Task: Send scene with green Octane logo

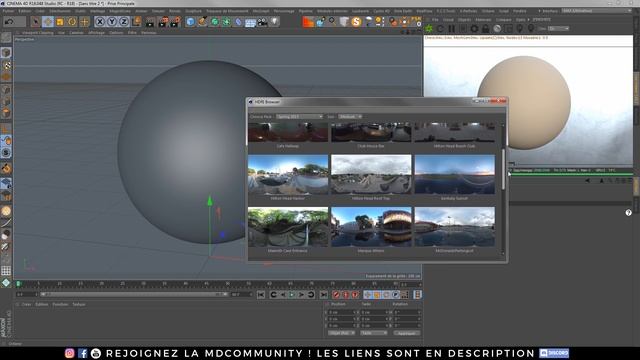Action: click(x=429, y=29)
